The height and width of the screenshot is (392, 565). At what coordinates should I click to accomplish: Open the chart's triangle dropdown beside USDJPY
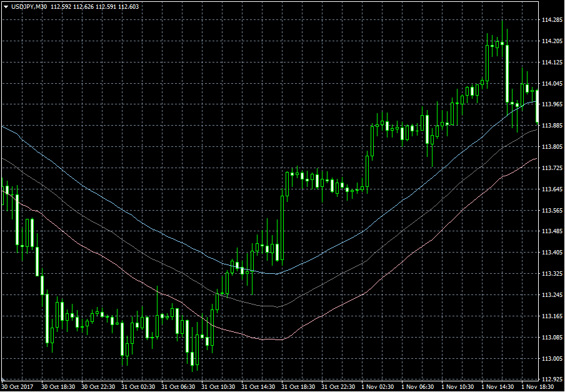tap(6, 6)
